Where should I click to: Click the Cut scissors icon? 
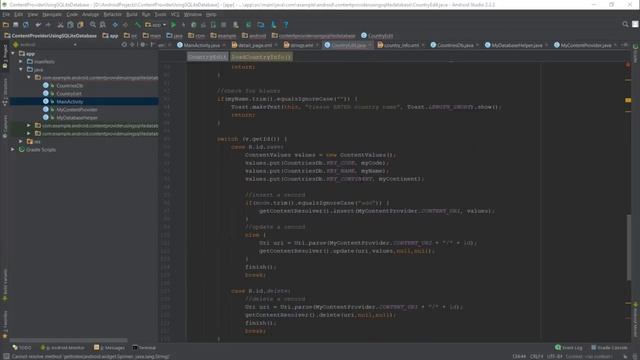click(60, 25)
